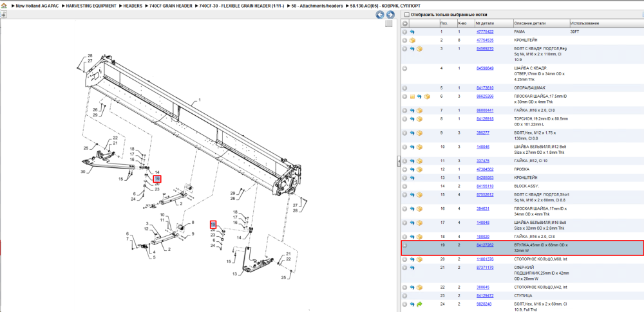Toggle 'Отобразить только выбранные метки' checkbox
The height and width of the screenshot is (312, 644).
[406, 15]
